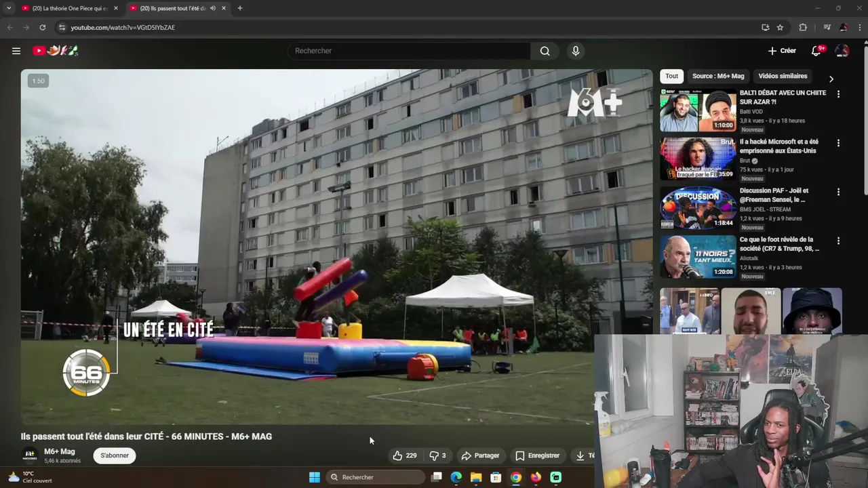The image size is (868, 488).
Task: Open the YouTube account avatar menu
Action: [842, 51]
